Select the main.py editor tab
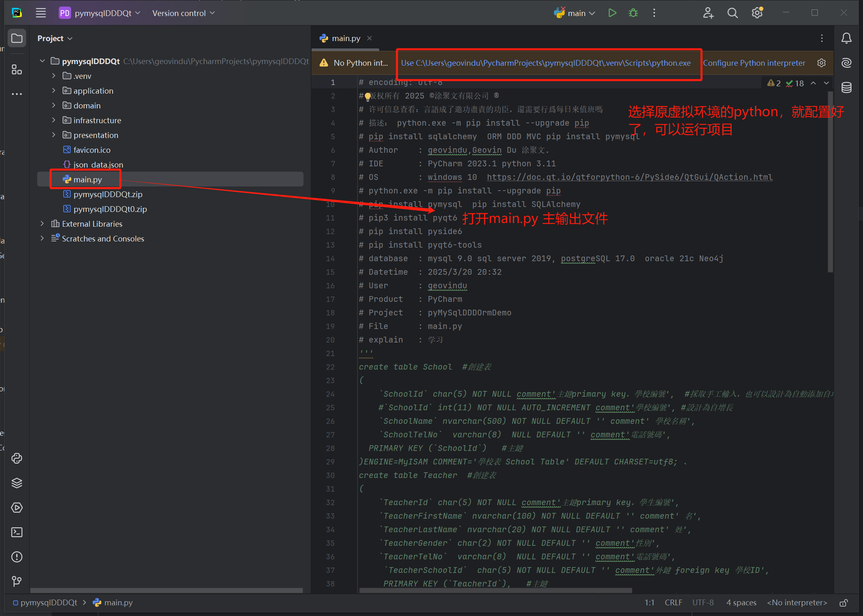863x616 pixels. point(346,38)
